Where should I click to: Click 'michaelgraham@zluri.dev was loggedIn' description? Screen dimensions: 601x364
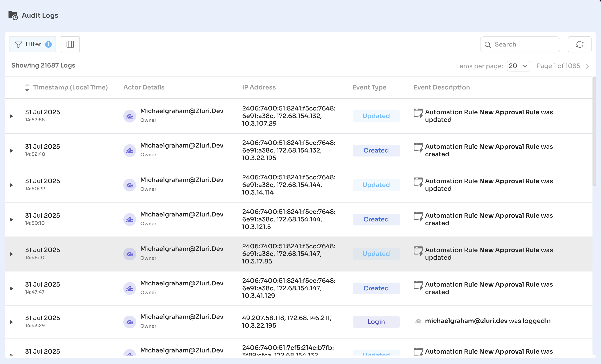pyautogui.click(x=488, y=321)
